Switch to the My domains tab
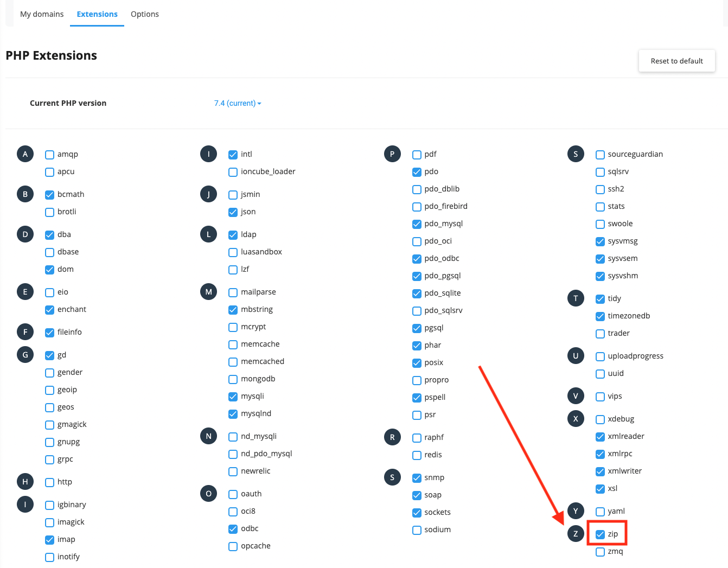This screenshot has width=728, height=568. click(42, 14)
